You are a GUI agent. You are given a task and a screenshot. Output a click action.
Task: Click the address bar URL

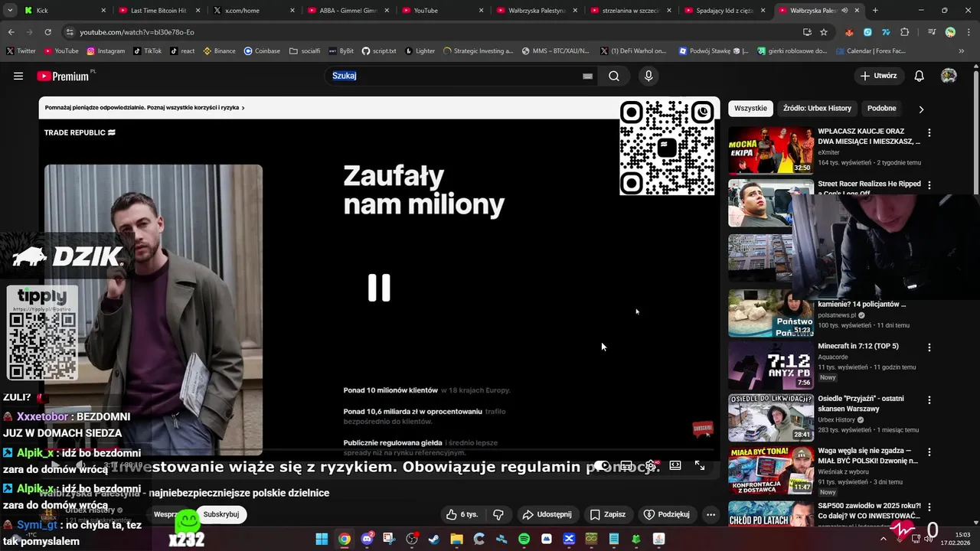(x=137, y=32)
